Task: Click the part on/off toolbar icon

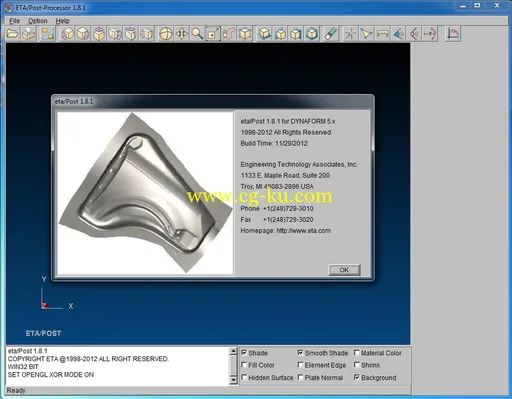Action: point(47,34)
